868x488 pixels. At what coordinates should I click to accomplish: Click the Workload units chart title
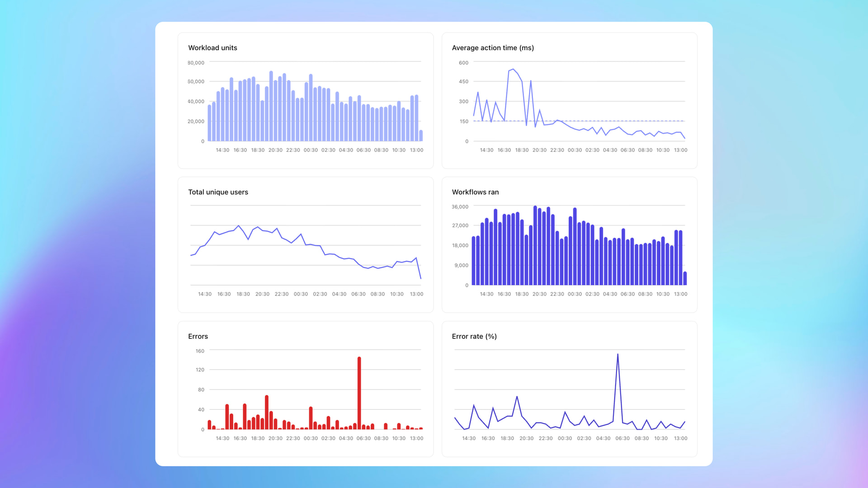(x=212, y=48)
